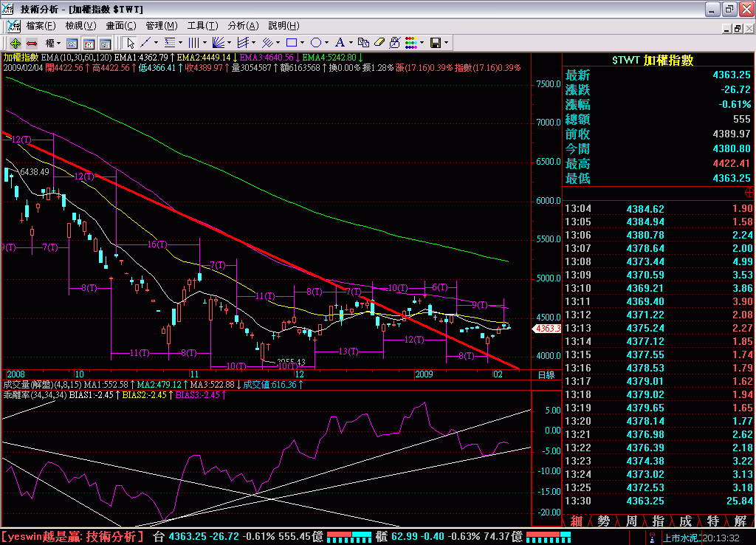756x545 pixels.
Task: Expand the text tool dropdown arrow
Action: click(x=351, y=44)
